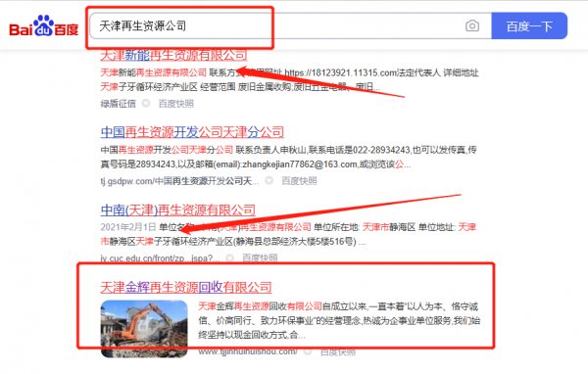Click the tj.gsdpw.com source URL
Screen dimensions: 588x374
pos(179,181)
